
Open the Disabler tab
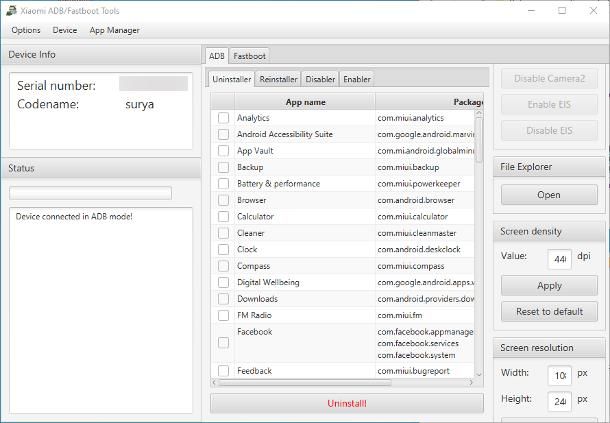tap(320, 79)
